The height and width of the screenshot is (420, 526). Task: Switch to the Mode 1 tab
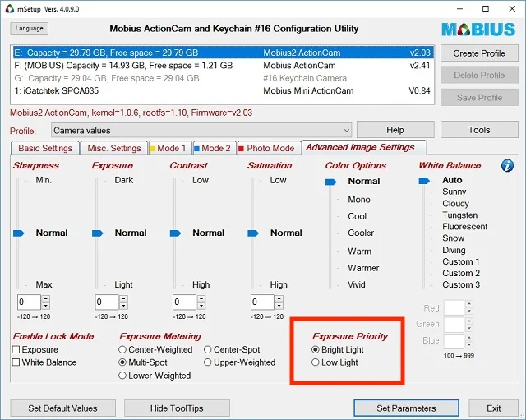(x=170, y=148)
